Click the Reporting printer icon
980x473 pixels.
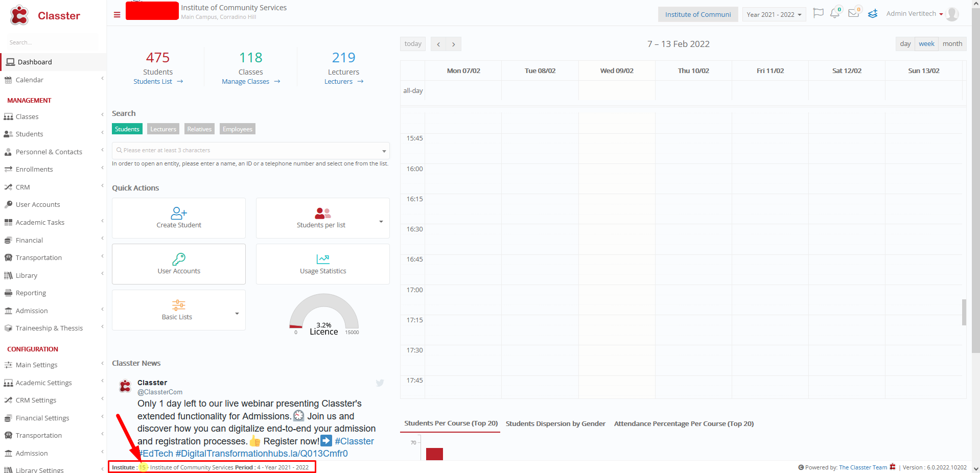[x=8, y=293]
